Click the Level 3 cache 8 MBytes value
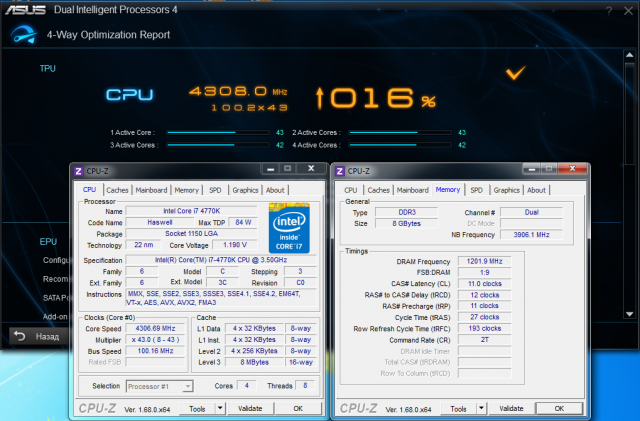640x421 pixels. point(254,362)
